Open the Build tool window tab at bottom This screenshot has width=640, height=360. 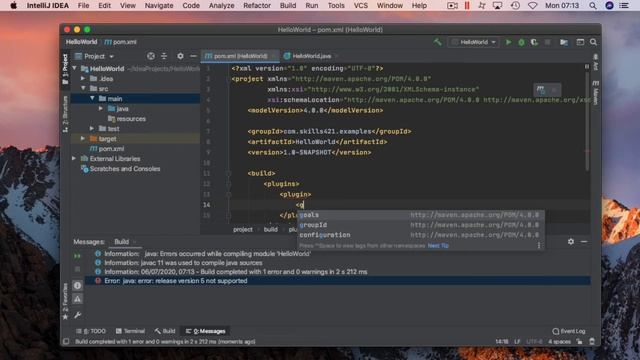pos(165,331)
